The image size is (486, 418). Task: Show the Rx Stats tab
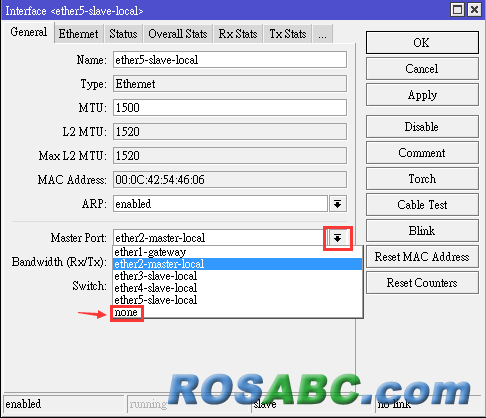pyautogui.click(x=238, y=34)
